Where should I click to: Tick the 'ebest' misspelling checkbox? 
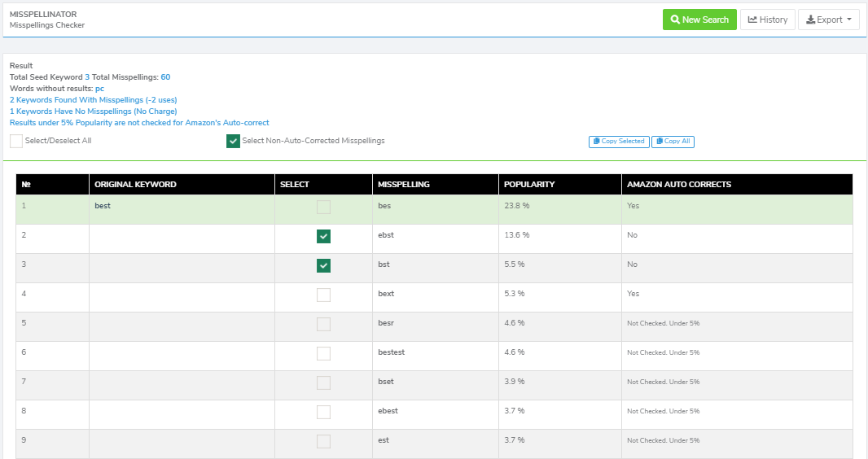tap(323, 412)
